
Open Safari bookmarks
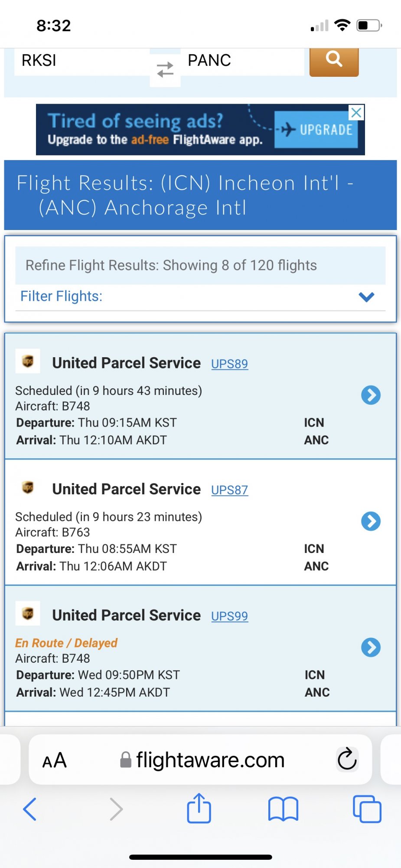click(283, 809)
